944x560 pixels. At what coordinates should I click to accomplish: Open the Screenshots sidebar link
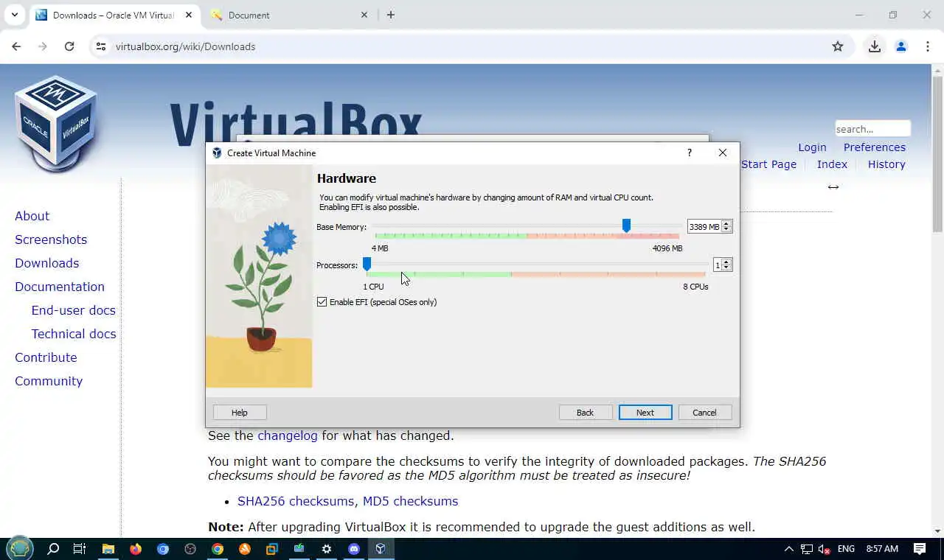tap(51, 239)
